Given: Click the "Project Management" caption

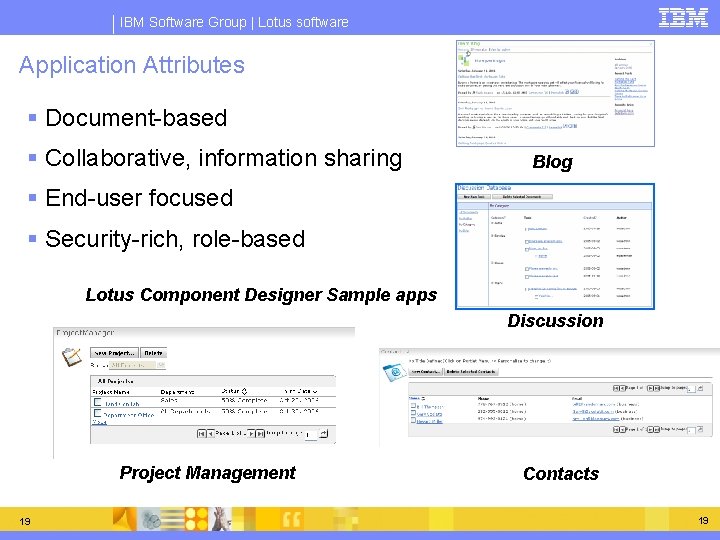Looking at the screenshot, I should pyautogui.click(x=208, y=472).
